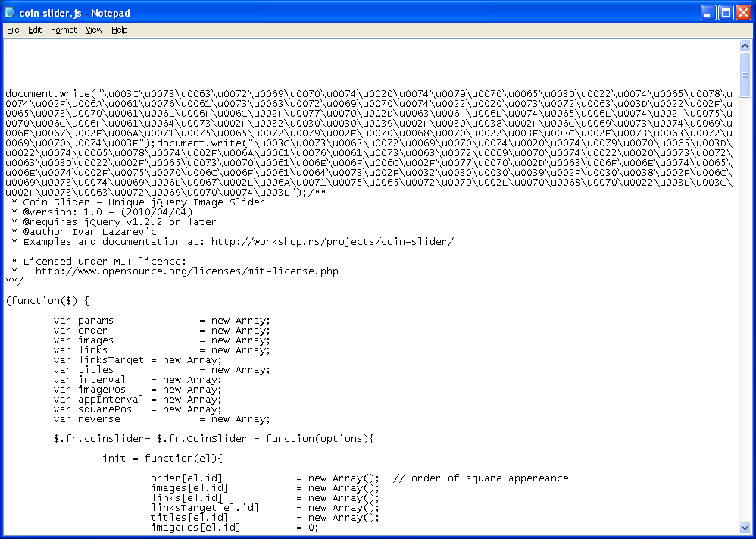
Task: Click the 'init = function(el){' line
Action: 161,459
